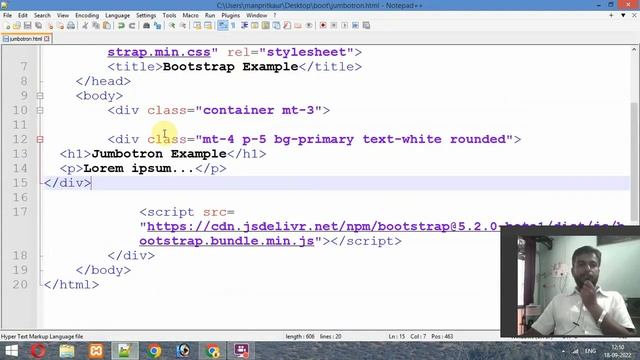This screenshot has width=640, height=360.
Task: Paste from clipboard toolbar icon
Action: pyautogui.click(x=107, y=25)
